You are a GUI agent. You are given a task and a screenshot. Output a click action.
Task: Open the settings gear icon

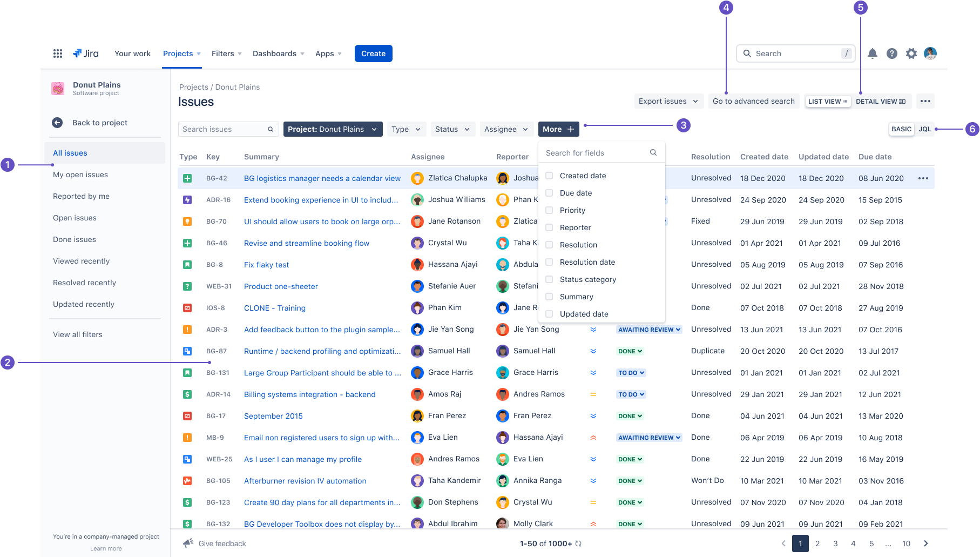[911, 53]
